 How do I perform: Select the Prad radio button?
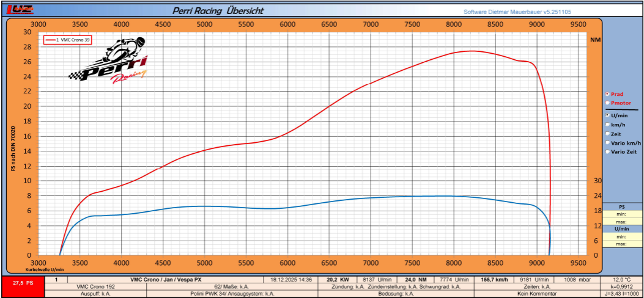(x=607, y=94)
